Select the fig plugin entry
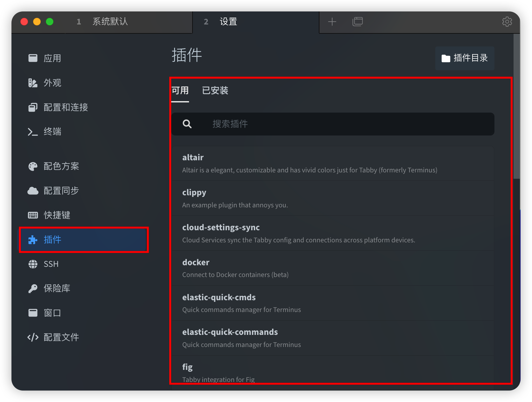Image resolution: width=532 pixels, height=402 pixels. tap(333, 373)
